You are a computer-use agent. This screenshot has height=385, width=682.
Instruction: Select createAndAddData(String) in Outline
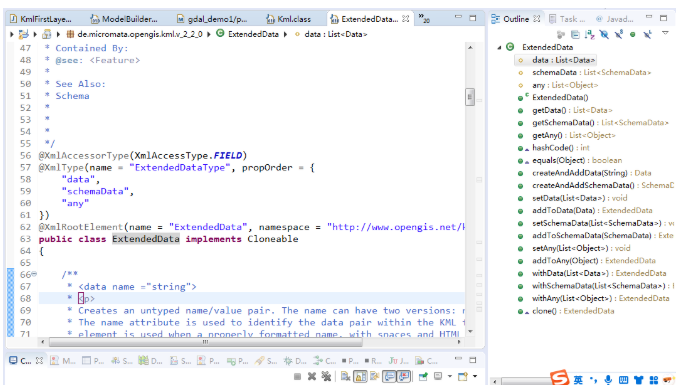point(585,173)
